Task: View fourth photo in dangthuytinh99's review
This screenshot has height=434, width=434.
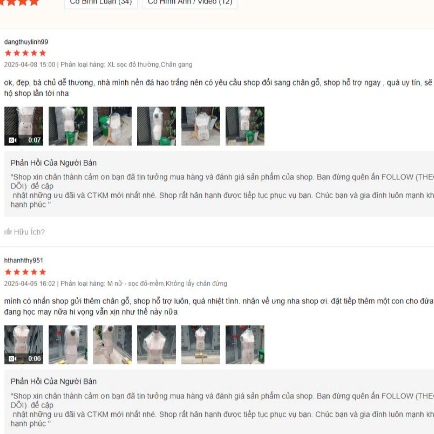Action: coord(156,126)
